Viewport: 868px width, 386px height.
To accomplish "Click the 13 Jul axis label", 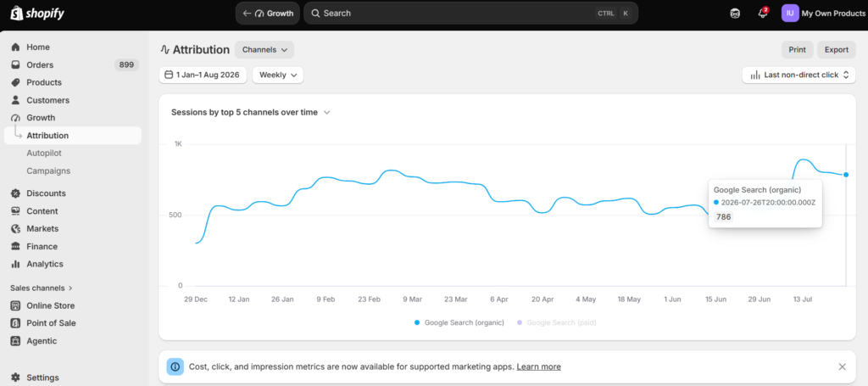I will (x=803, y=299).
